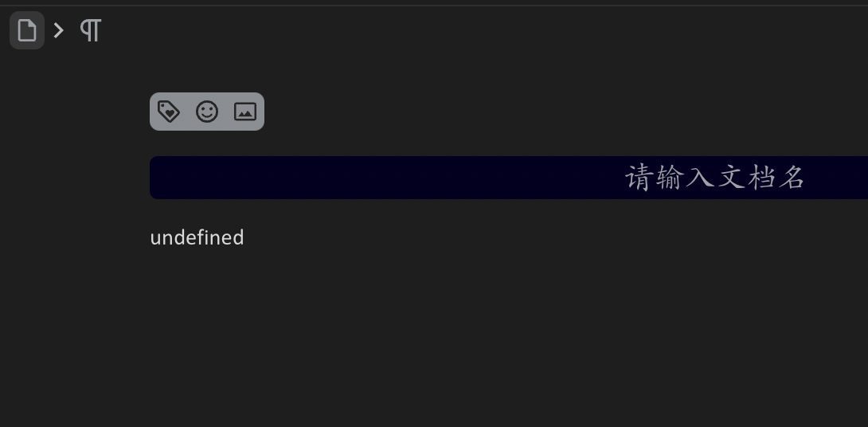Select the paragraph block icon in breadcrumb

coord(91,31)
